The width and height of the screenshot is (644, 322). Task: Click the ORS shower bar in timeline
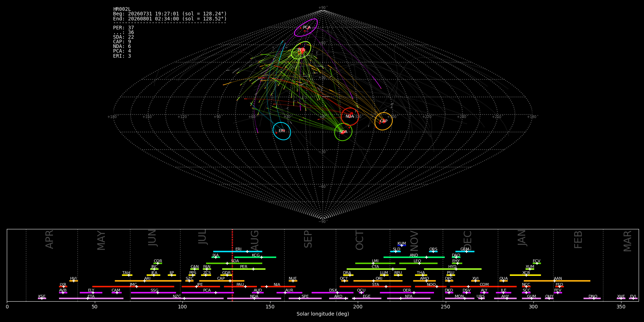point(433,251)
